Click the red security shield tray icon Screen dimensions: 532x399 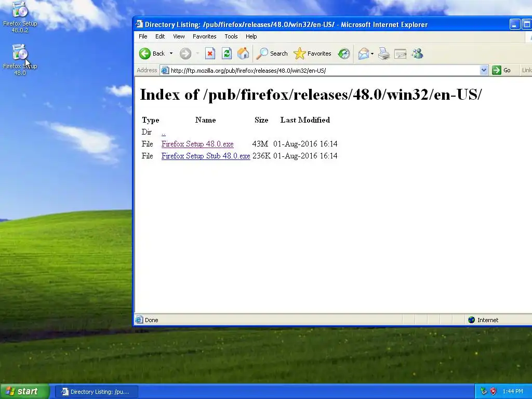point(493,391)
